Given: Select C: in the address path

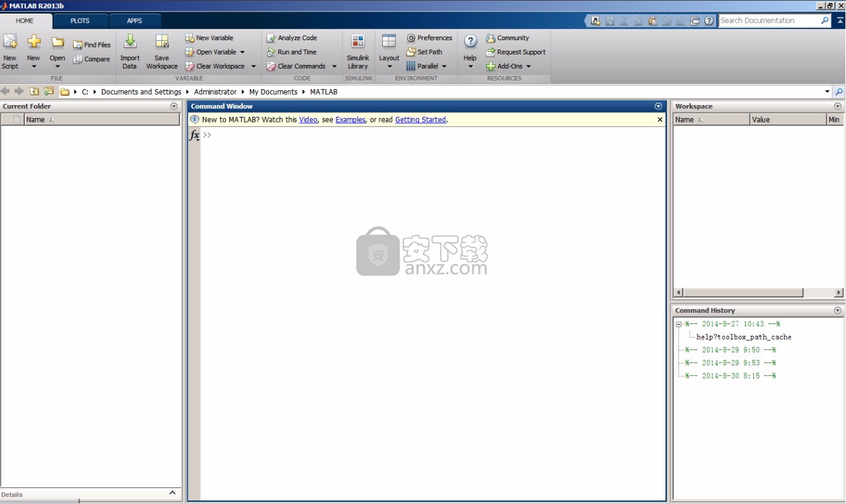Looking at the screenshot, I should (x=85, y=92).
